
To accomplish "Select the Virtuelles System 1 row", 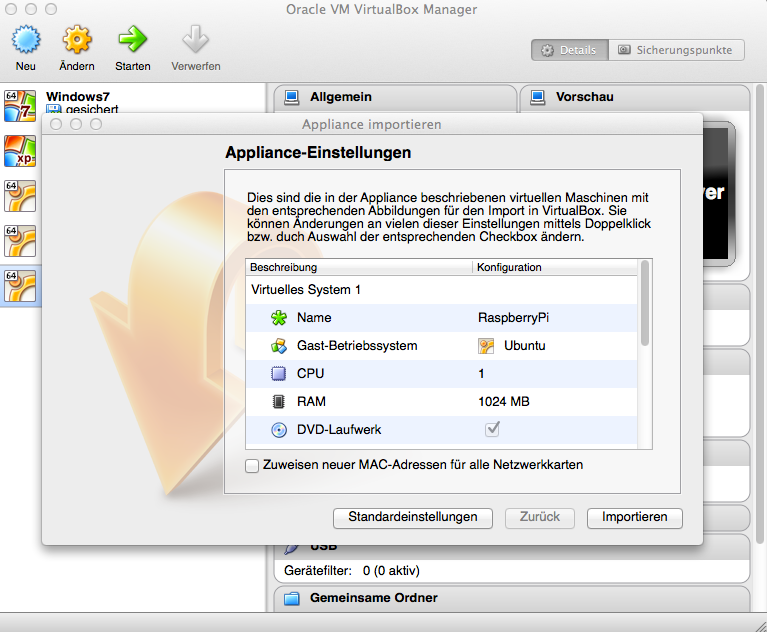I will click(x=305, y=290).
